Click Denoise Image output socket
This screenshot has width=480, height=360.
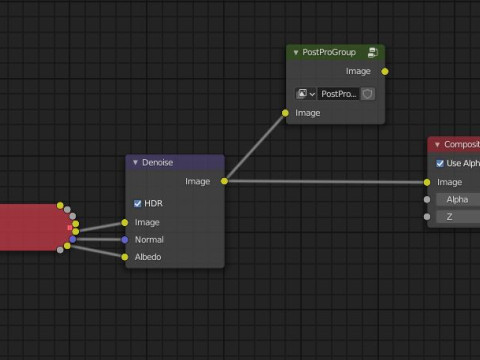click(224, 181)
